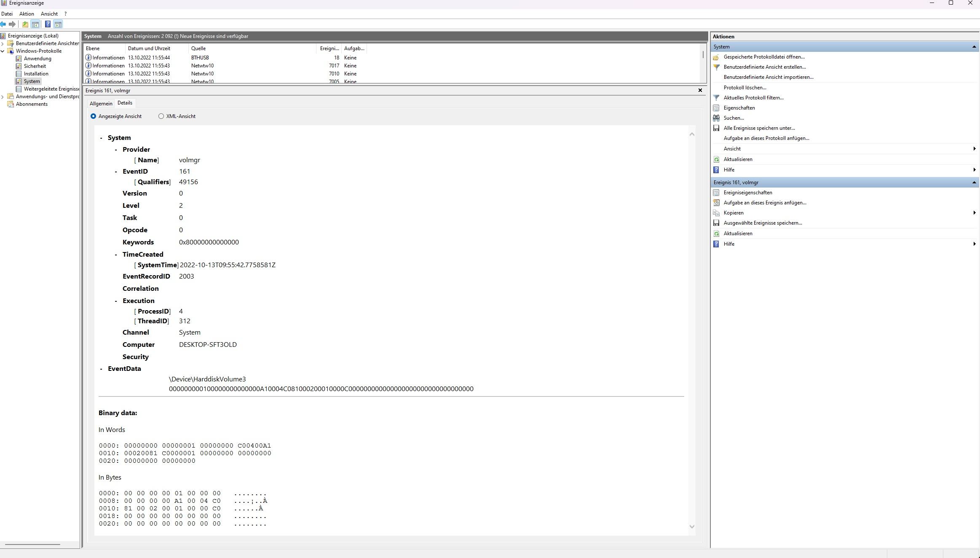
Task: Click the forward arrow toolbar icon
Action: point(12,24)
